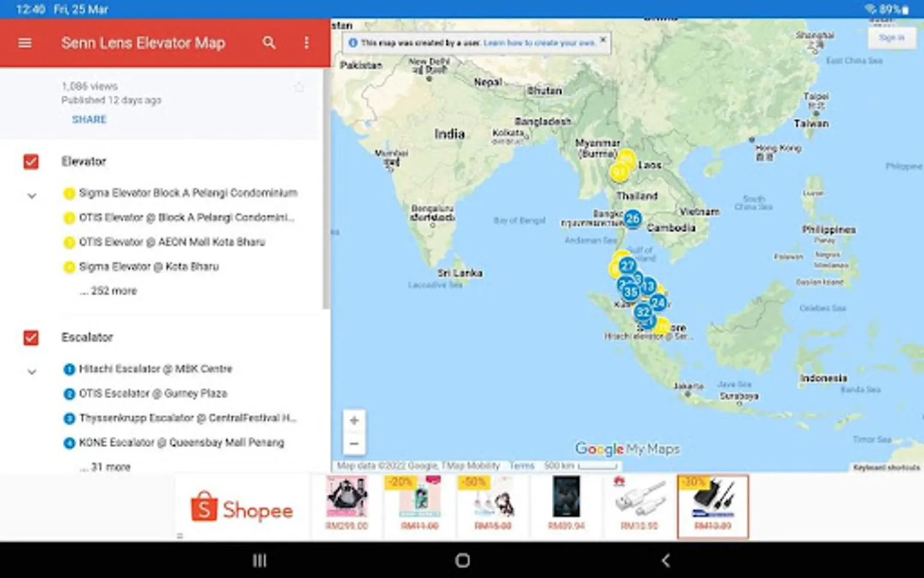The image size is (924, 578).
Task: Click the SHARE link
Action: point(89,119)
